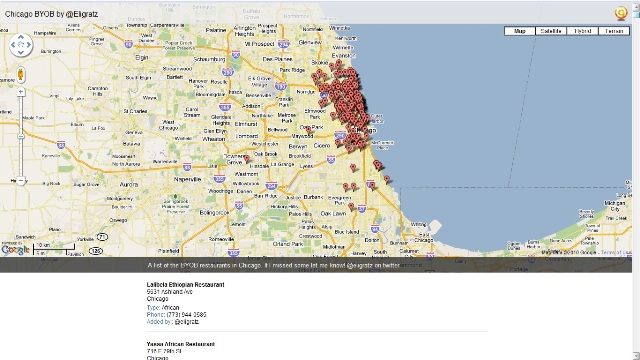This screenshot has height=360, width=640.
Task: Click the Aurora label on map
Action: tap(128, 184)
